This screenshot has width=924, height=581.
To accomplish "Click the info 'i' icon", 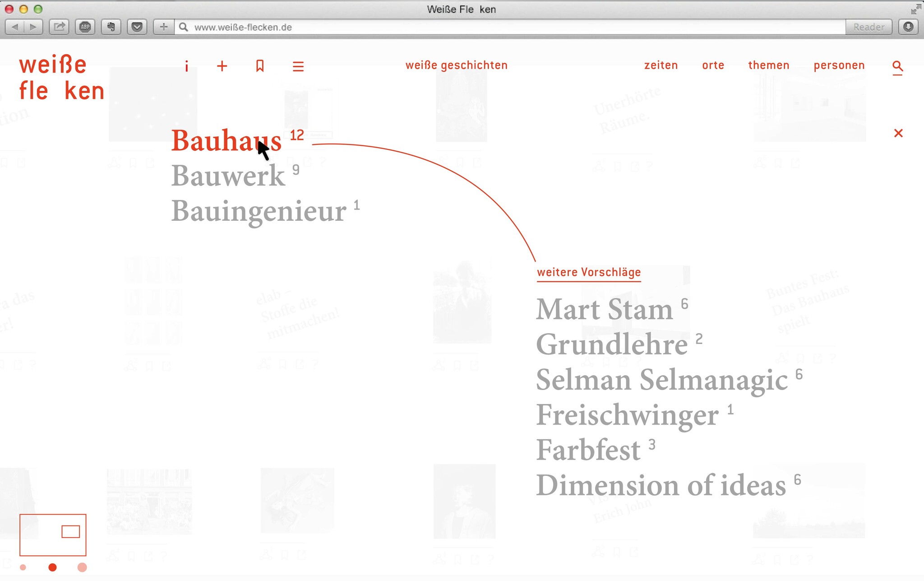I will 186,66.
